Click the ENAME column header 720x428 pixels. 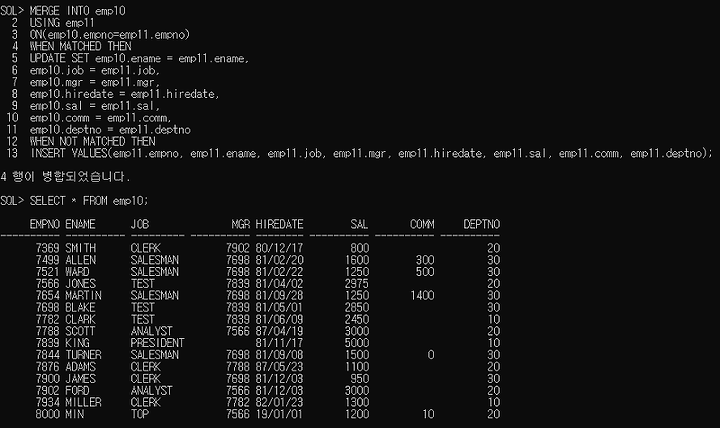pyautogui.click(x=80, y=224)
